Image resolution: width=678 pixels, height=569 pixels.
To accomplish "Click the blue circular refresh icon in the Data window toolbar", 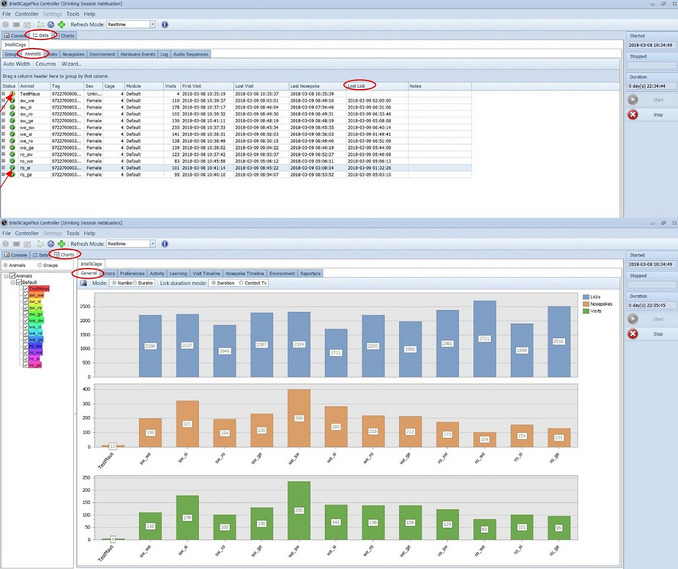I will coord(51,25).
